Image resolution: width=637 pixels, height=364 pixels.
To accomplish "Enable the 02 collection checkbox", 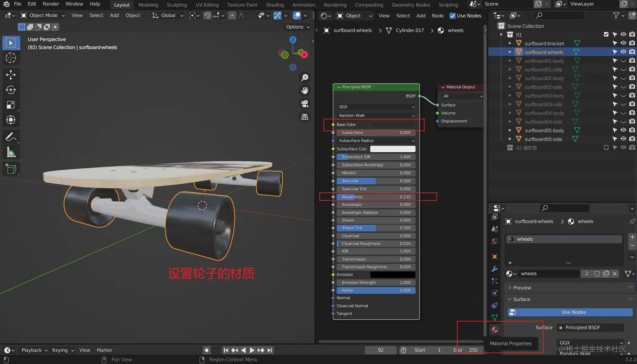I will (606, 148).
